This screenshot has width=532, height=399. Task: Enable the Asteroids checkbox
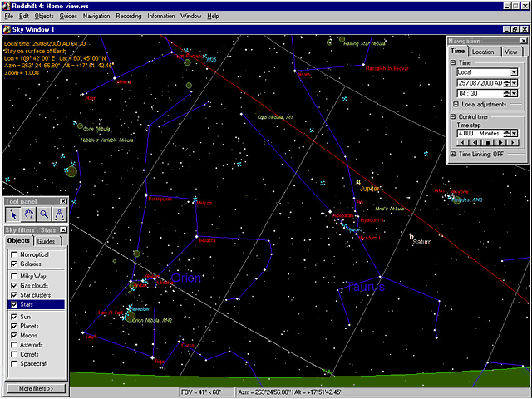(14, 345)
